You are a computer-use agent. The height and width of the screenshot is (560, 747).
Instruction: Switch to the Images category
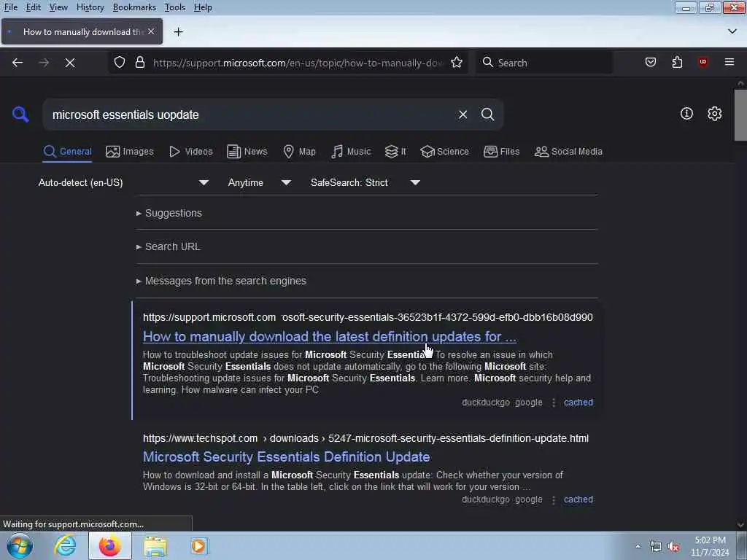click(x=130, y=152)
